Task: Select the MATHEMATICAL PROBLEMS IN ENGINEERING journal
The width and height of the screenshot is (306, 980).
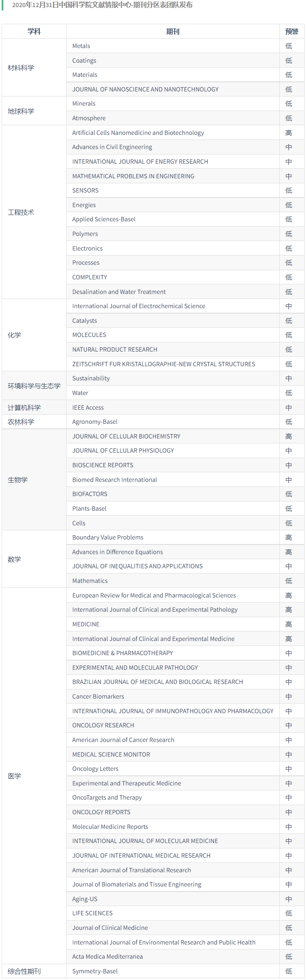Action: tap(133, 176)
